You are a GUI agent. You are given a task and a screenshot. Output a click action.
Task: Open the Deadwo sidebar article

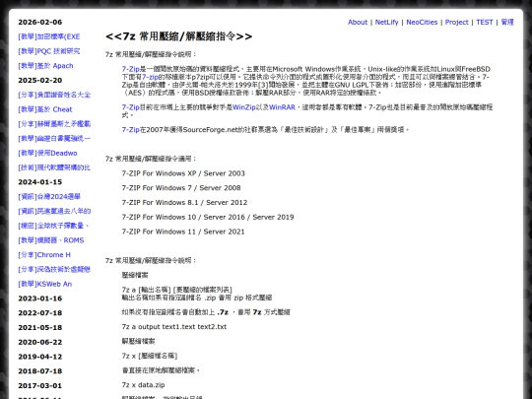pos(47,154)
